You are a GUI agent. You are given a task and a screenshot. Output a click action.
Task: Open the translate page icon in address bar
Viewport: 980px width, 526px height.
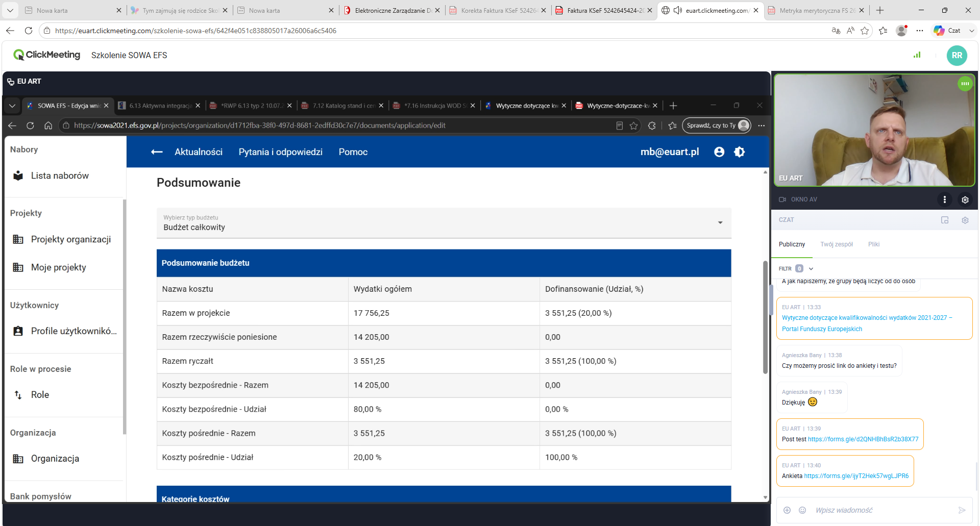click(x=836, y=31)
